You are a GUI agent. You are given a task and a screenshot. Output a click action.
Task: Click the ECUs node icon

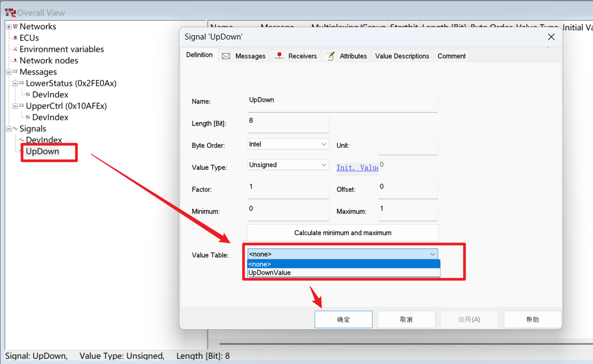point(15,38)
